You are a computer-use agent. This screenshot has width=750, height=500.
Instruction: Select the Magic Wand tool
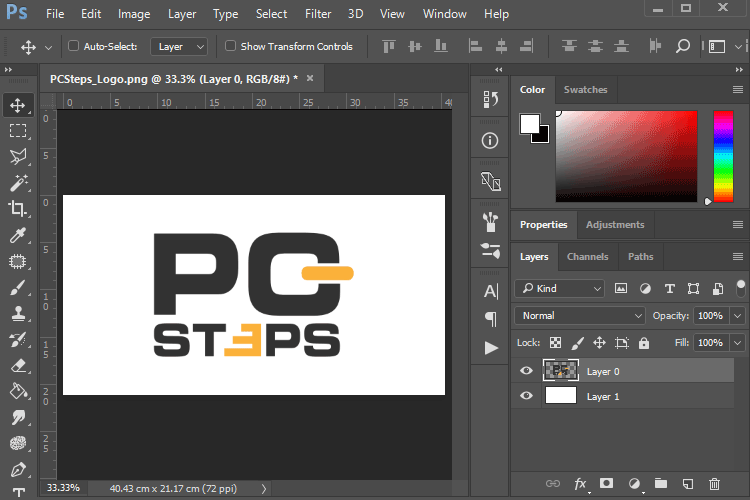click(19, 183)
